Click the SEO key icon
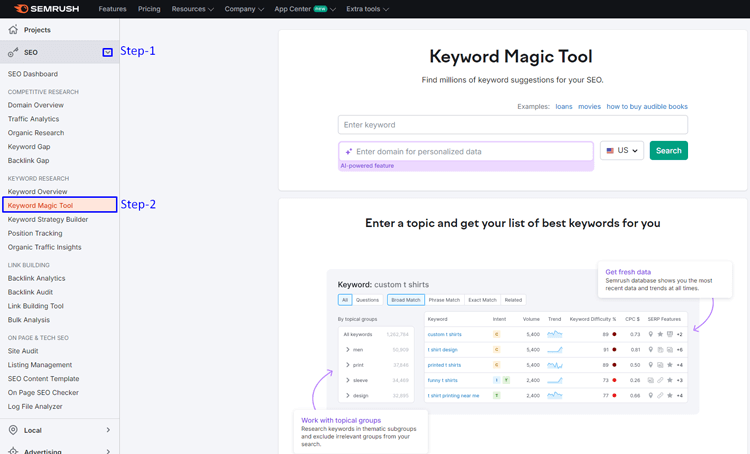 13,52
